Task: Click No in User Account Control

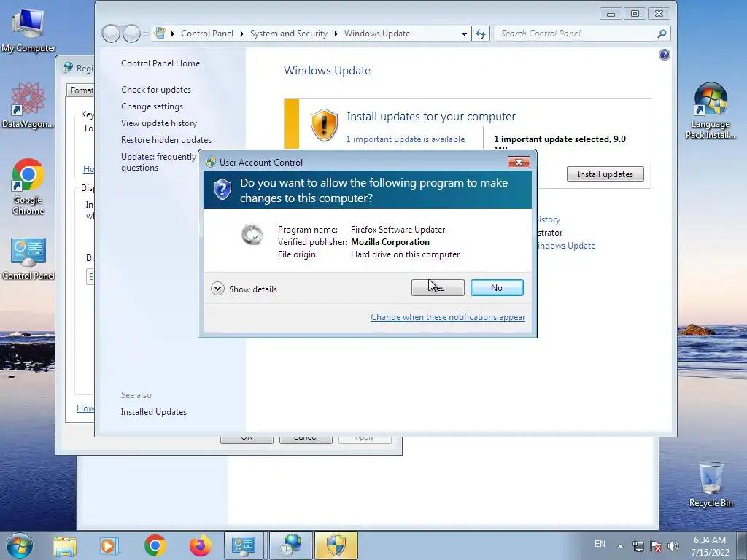Action: pyautogui.click(x=497, y=287)
